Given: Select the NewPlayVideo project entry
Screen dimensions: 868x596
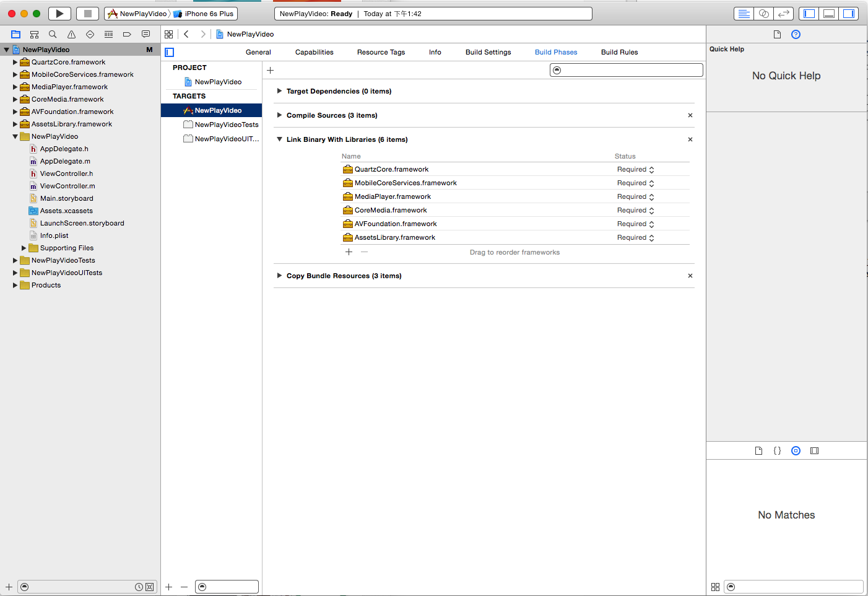Looking at the screenshot, I should (x=212, y=82).
